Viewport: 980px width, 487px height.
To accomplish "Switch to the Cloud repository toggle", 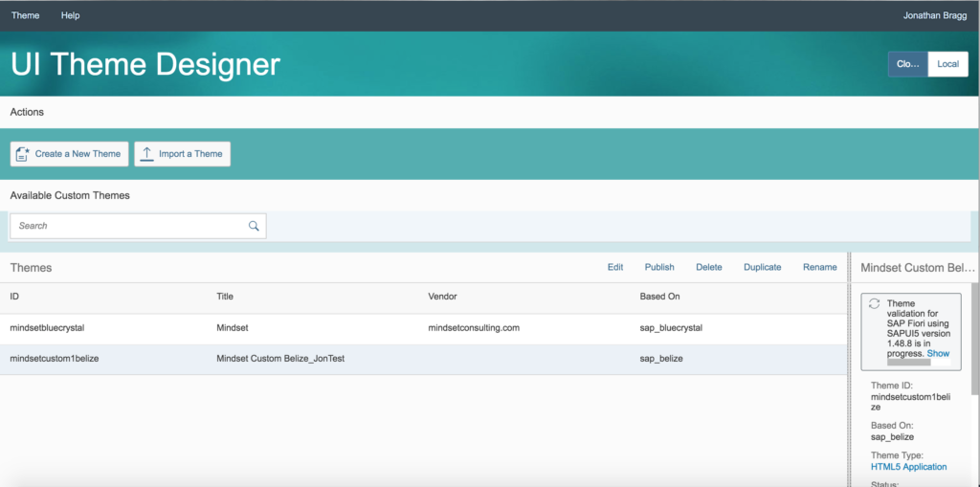I will 908,64.
